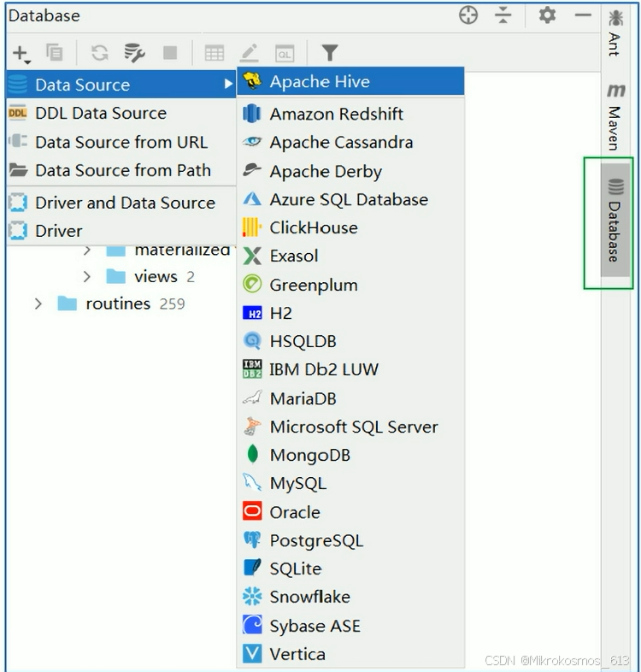
Task: Choose HSQLDB data source
Action: click(350, 341)
